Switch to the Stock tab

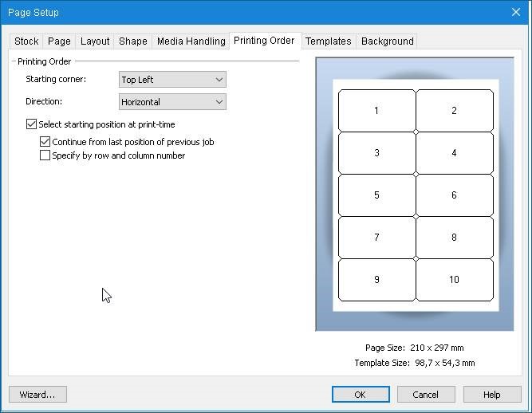tap(26, 41)
